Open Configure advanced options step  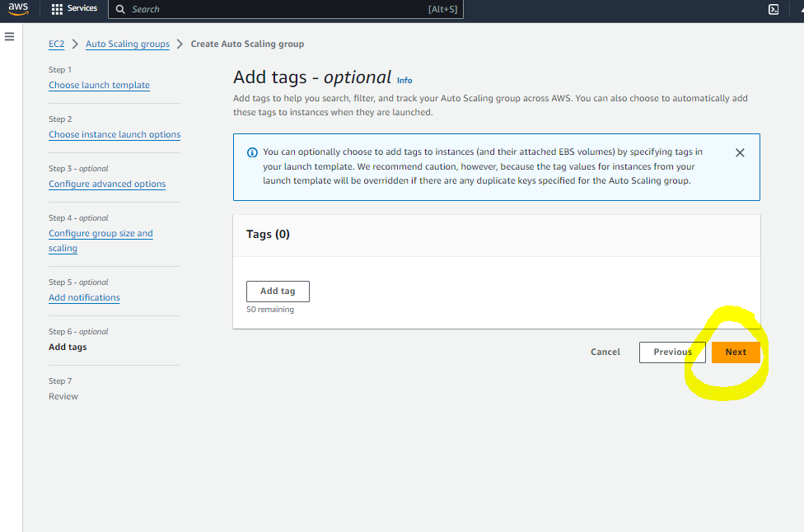tap(107, 184)
